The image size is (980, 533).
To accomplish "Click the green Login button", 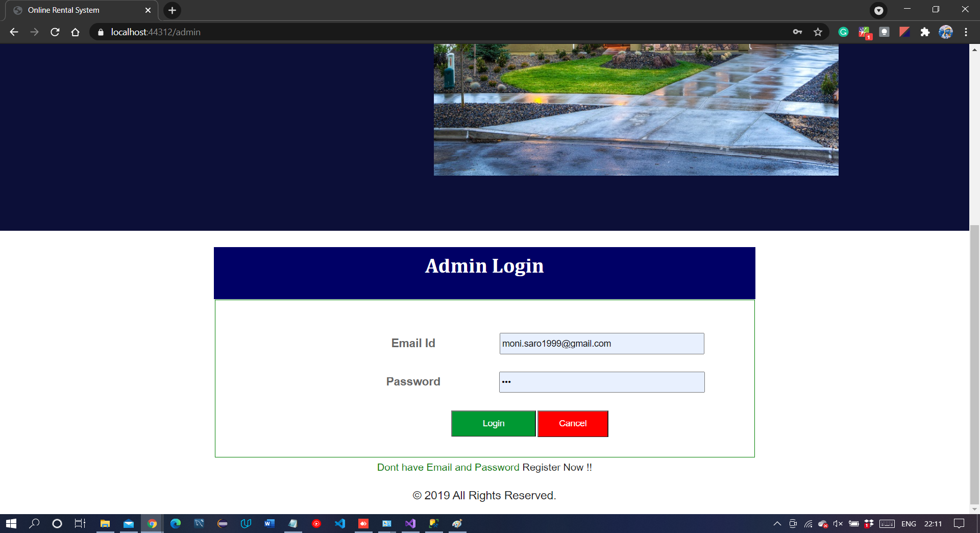I will click(x=493, y=423).
